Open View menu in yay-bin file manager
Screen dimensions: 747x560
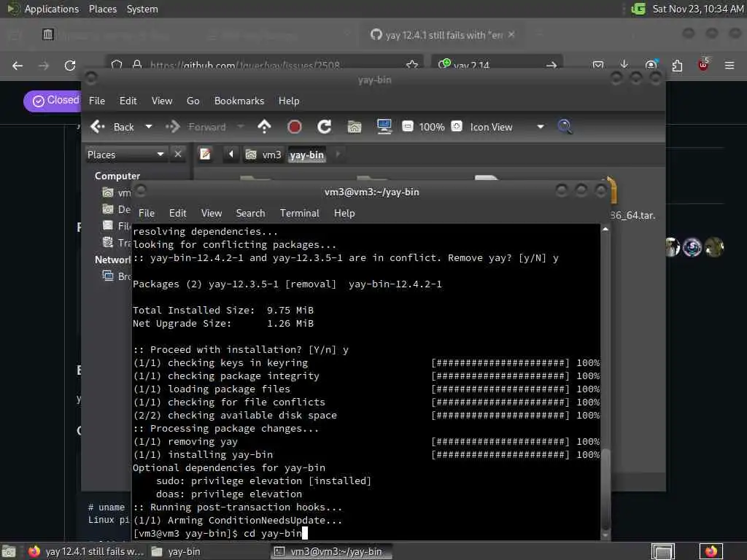[162, 101]
